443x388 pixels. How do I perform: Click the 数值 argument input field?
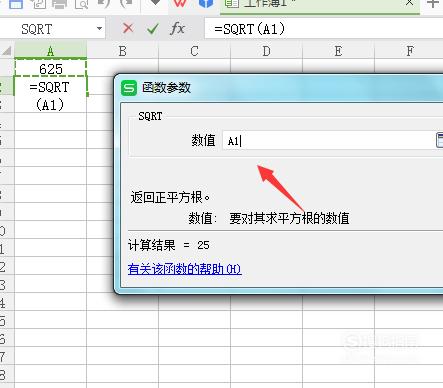point(328,140)
